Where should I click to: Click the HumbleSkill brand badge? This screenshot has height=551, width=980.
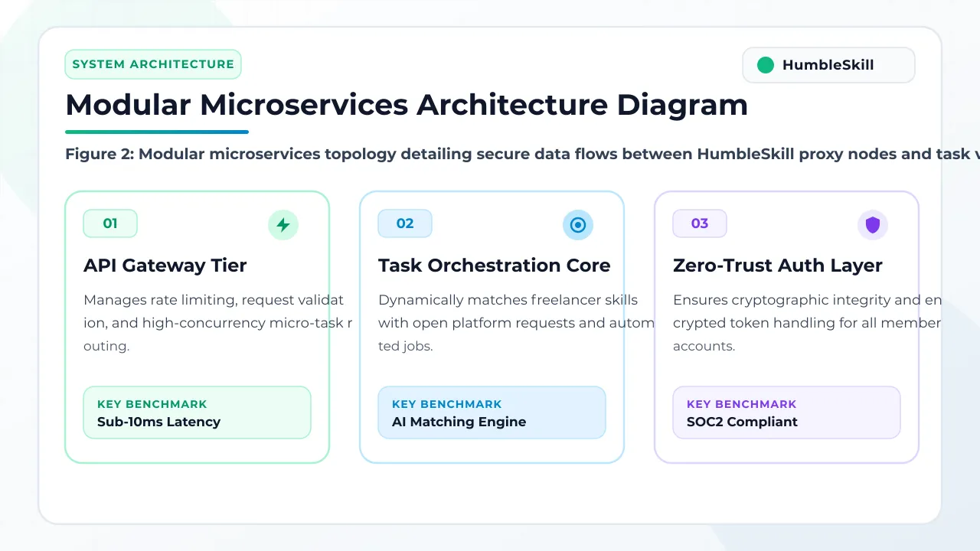(x=828, y=65)
